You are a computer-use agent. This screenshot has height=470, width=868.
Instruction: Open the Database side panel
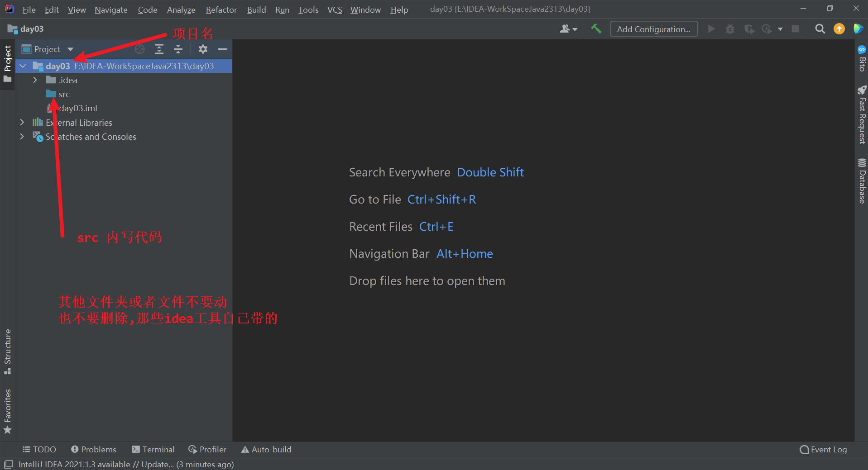coord(862,181)
